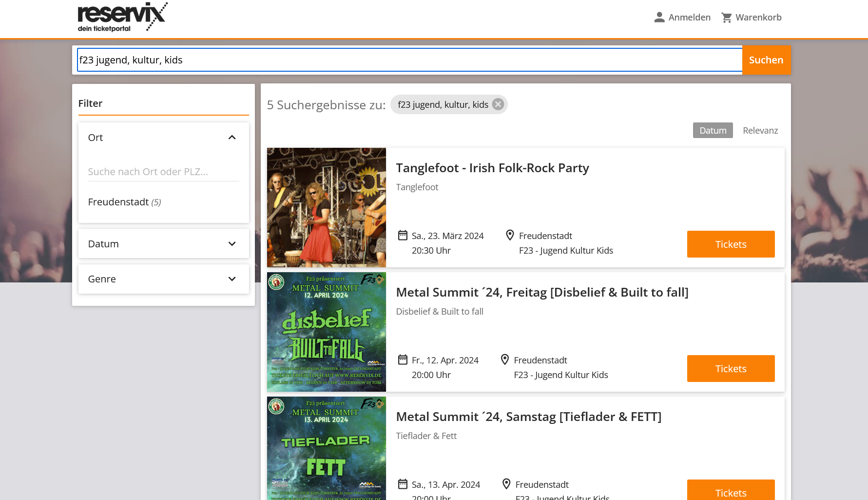Sort results by Relevanz
This screenshot has height=500, width=868.
pyautogui.click(x=760, y=130)
